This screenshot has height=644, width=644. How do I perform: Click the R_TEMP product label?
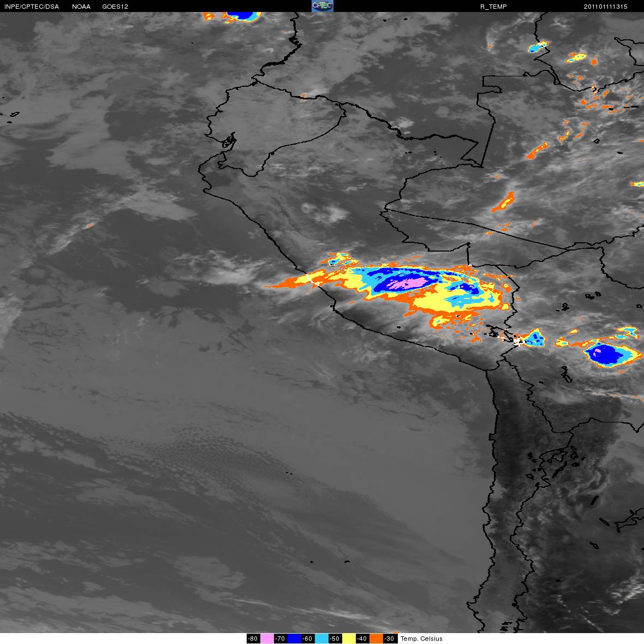pos(493,7)
